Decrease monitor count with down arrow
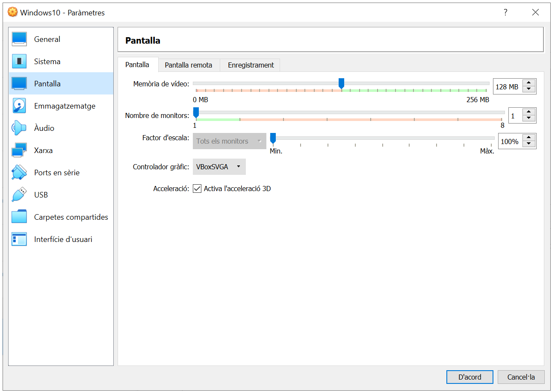552x392 pixels. click(529, 118)
